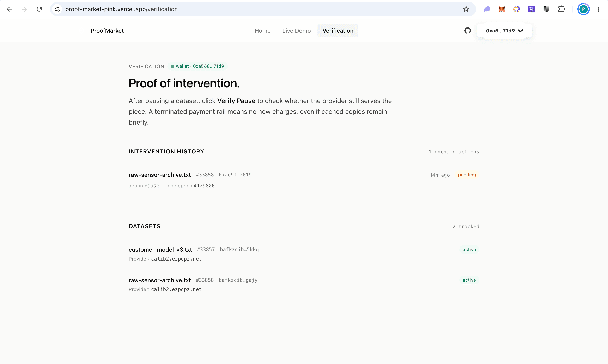Click the bold Verify Pause text
This screenshot has width=608, height=364.
(236, 101)
